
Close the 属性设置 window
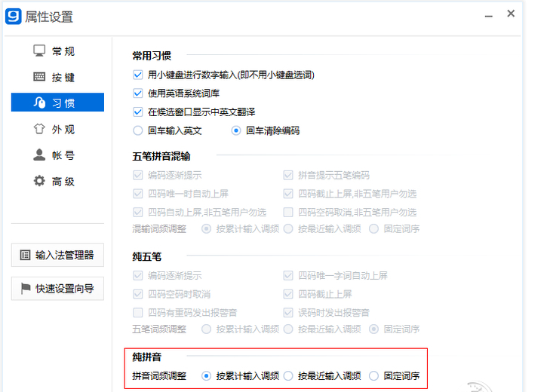(511, 14)
